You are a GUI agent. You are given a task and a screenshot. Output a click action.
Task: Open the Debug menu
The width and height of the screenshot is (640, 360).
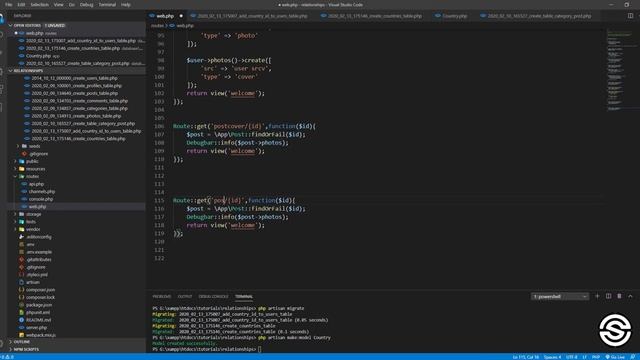point(87,4)
